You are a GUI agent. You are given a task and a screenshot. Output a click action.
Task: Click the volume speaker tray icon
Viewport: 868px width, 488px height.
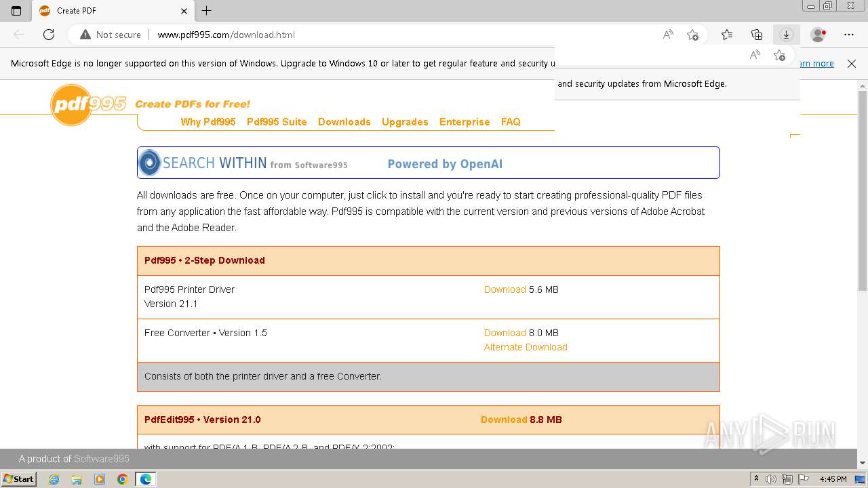click(771, 479)
